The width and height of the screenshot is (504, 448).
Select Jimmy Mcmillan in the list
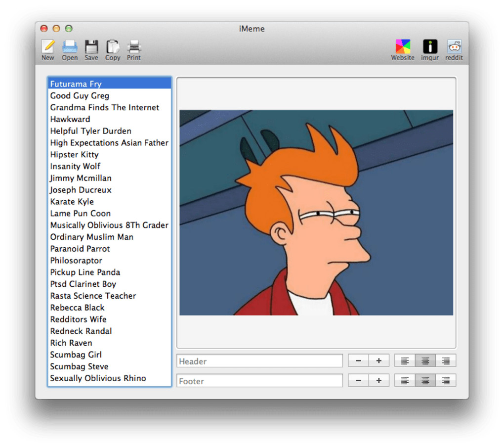coord(110,178)
